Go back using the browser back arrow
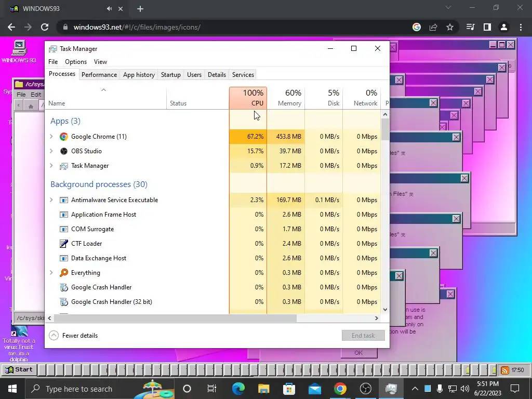The width and height of the screenshot is (532, 399). [x=11, y=27]
